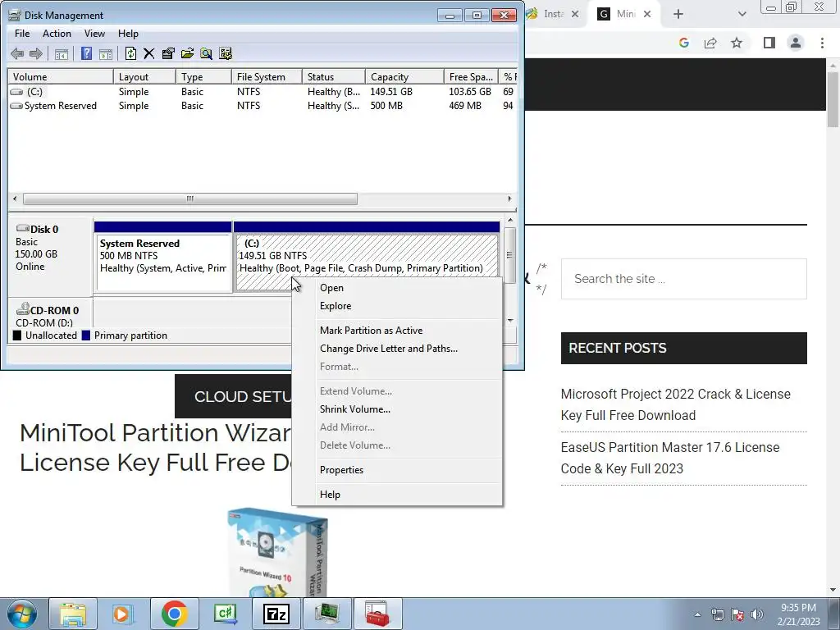The image size is (840, 630).
Task: Open the Chrome profile avatar icon
Action: click(796, 43)
